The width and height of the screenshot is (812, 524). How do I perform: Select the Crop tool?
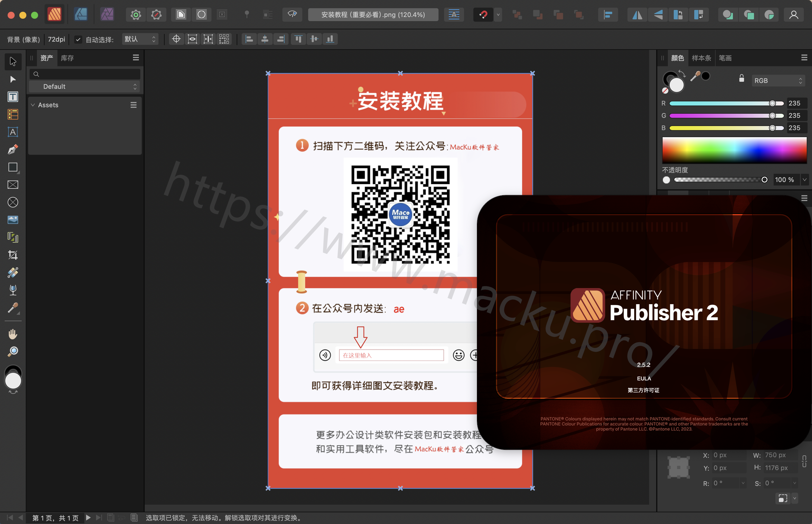(13, 255)
